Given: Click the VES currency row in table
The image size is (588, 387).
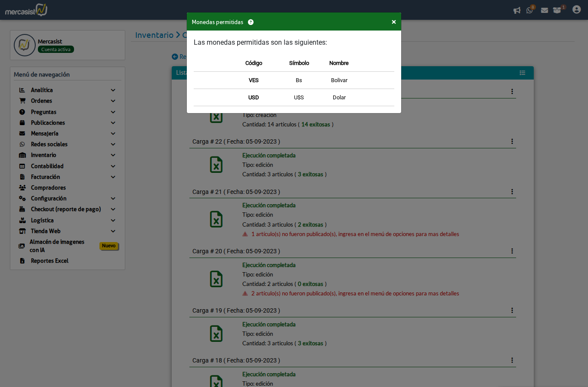Looking at the screenshot, I should tap(294, 80).
